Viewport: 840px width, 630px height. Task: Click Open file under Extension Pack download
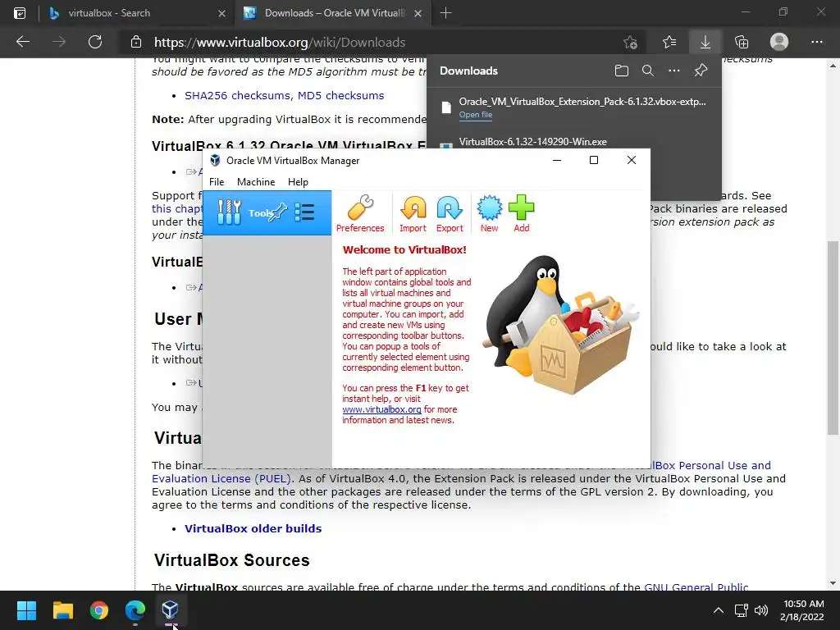[476, 115]
